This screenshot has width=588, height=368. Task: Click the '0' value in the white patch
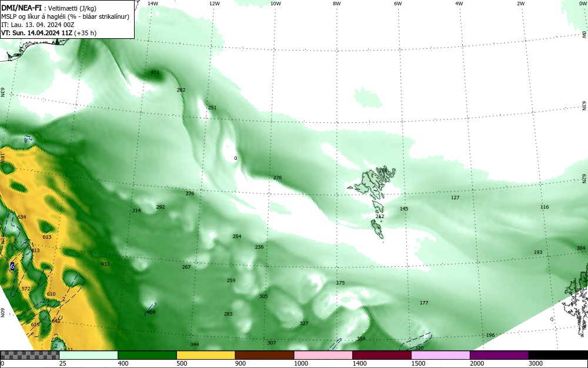pyautogui.click(x=236, y=158)
